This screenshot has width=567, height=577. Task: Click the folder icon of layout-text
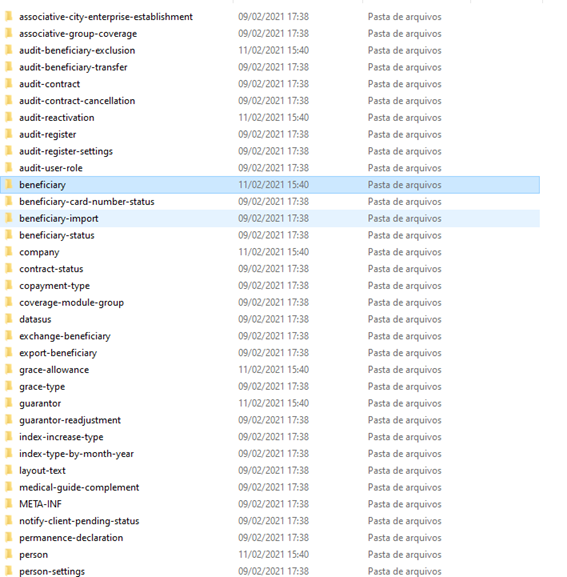[9, 470]
